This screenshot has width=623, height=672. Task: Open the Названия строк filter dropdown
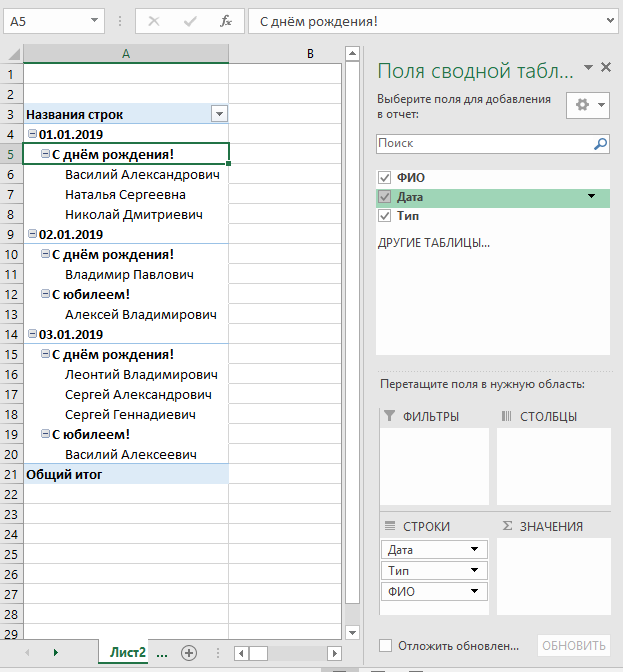tap(219, 114)
